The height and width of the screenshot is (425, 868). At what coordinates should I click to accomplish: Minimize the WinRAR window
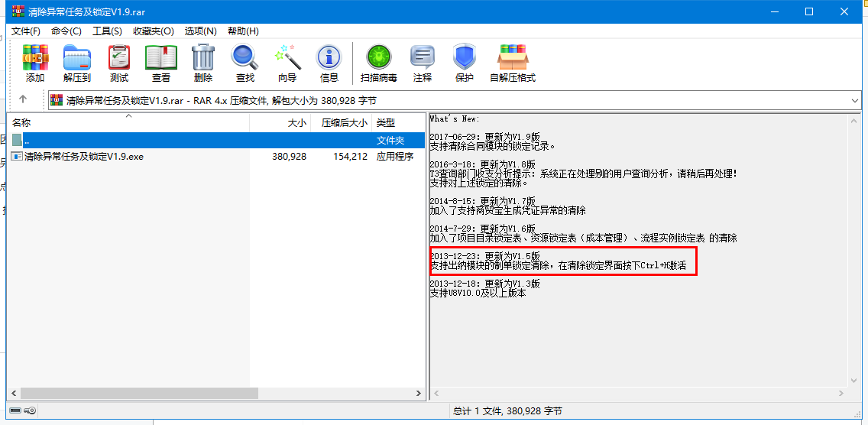[x=776, y=11]
